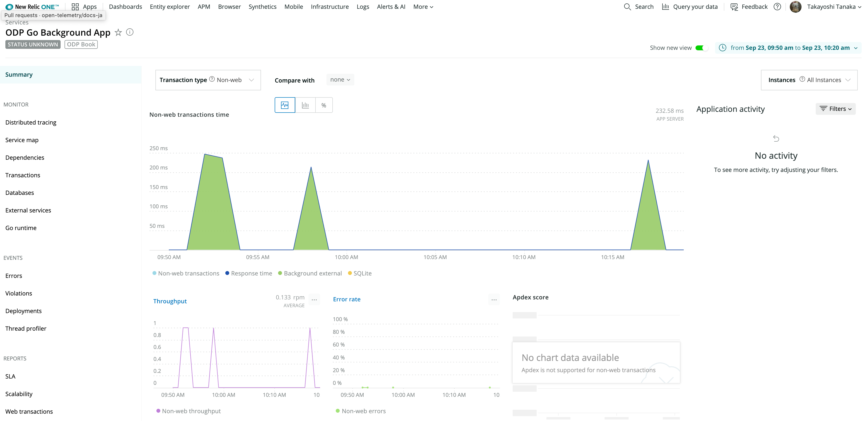Click the user avatar picture
The image size is (868, 421).
(x=796, y=7)
